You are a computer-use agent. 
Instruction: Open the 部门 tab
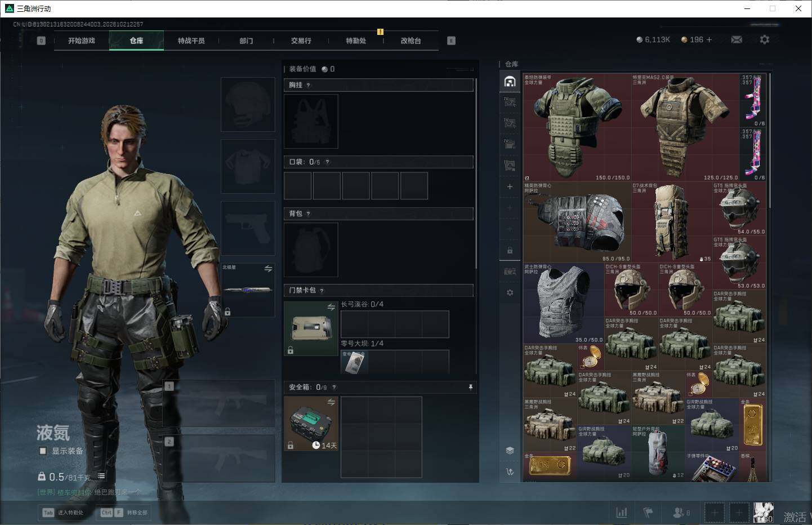click(x=246, y=41)
